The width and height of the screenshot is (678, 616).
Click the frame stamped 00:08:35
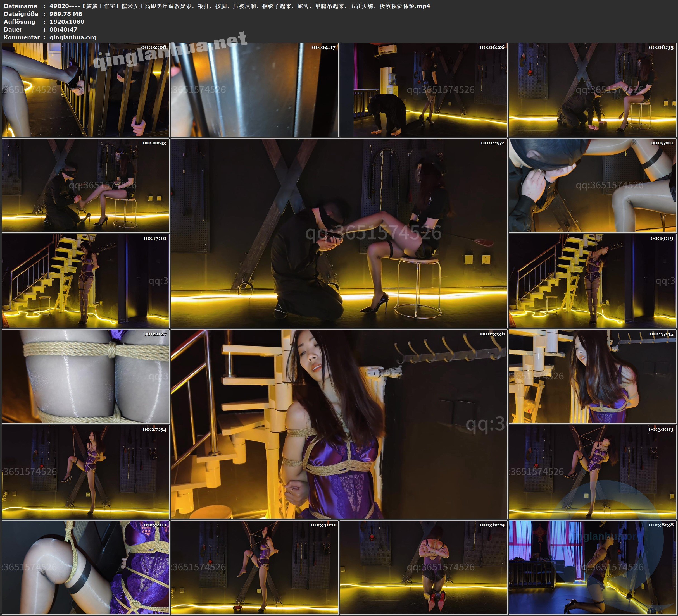(593, 90)
